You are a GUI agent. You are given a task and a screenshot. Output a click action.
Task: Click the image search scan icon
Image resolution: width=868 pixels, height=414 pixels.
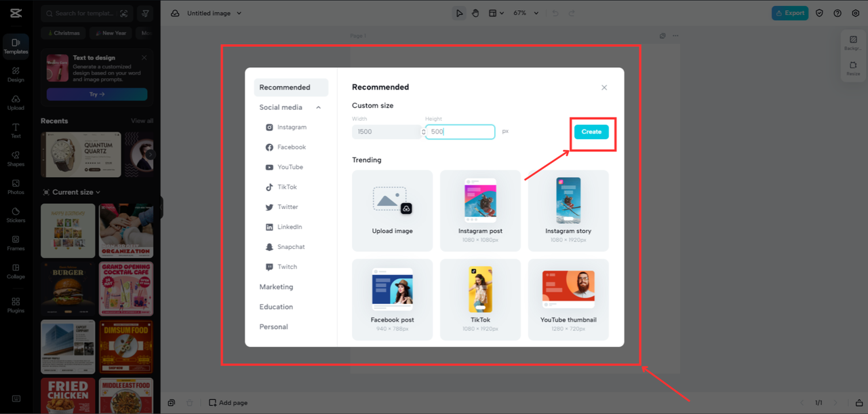(x=123, y=14)
